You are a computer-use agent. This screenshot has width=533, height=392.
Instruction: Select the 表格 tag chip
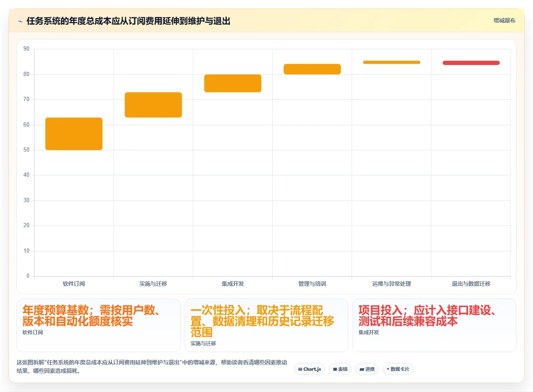340,369
